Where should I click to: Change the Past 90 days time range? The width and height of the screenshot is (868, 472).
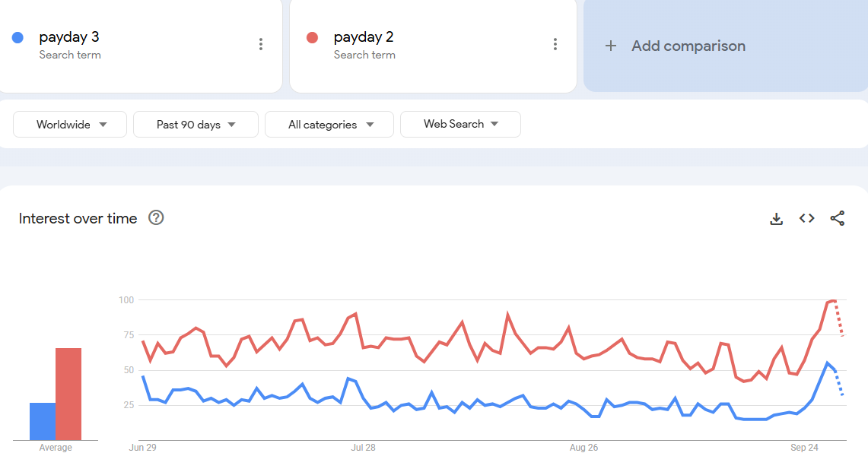(196, 125)
